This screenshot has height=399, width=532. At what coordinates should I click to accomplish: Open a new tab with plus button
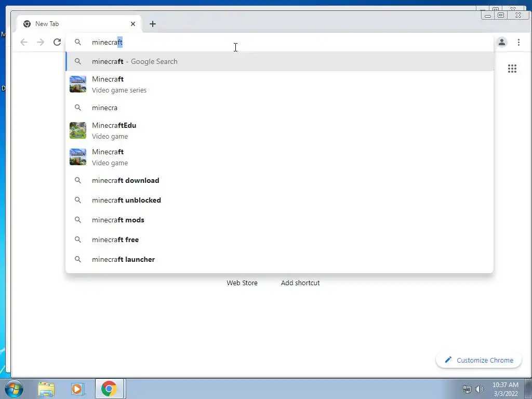(x=153, y=24)
